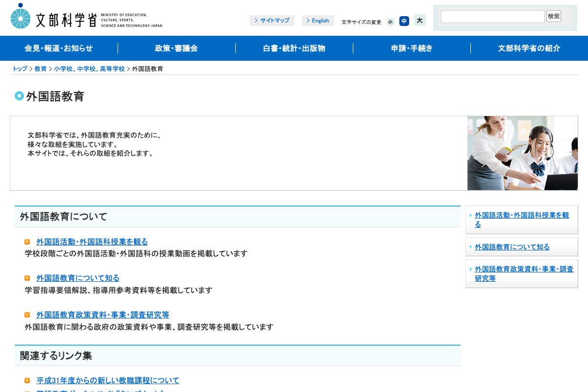This screenshot has width=588, height=392.
Task: Return home via the トップ breadcrumb
Action: pos(19,69)
